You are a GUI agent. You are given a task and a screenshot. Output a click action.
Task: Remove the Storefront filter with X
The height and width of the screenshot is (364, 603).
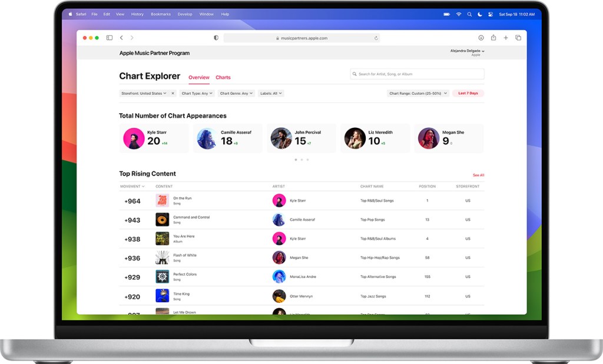(x=173, y=93)
